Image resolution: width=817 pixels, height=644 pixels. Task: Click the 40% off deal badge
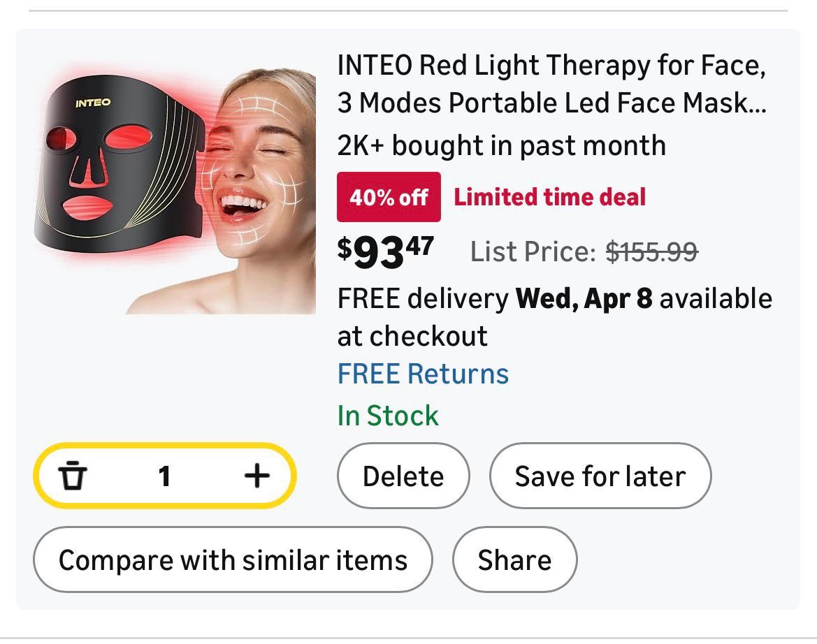[389, 197]
